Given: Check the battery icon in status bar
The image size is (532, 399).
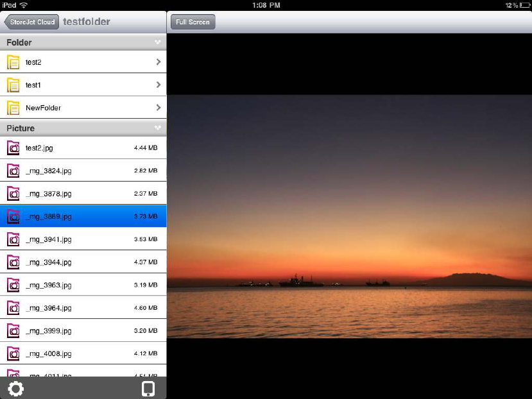Looking at the screenshot, I should tap(524, 5).
